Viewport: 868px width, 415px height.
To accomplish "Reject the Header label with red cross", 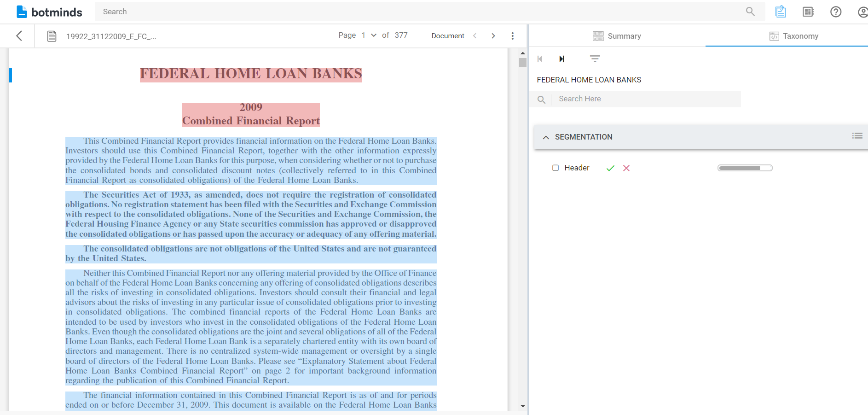I will click(x=626, y=168).
